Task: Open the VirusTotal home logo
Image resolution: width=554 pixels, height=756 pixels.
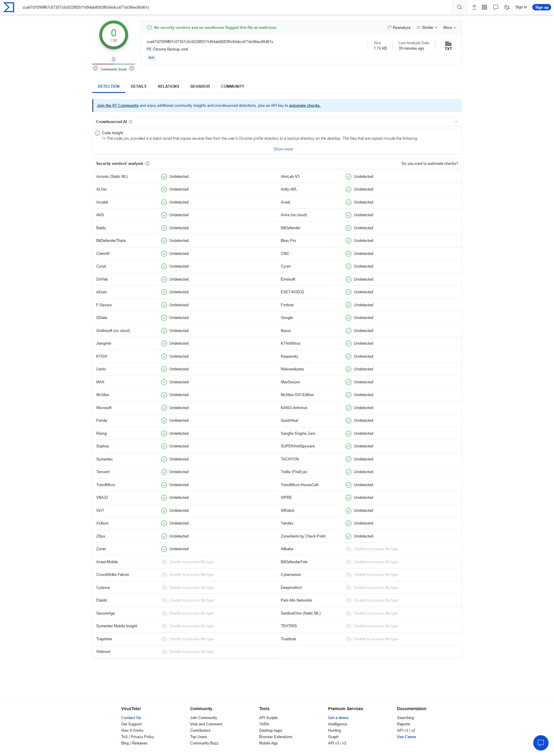Action: click(x=8, y=7)
